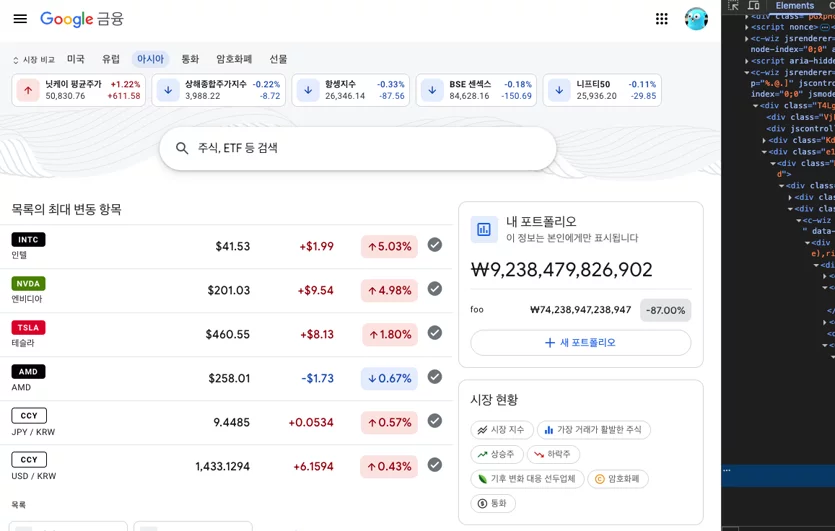Select the 암호화폐 market chip

pyautogui.click(x=618, y=479)
